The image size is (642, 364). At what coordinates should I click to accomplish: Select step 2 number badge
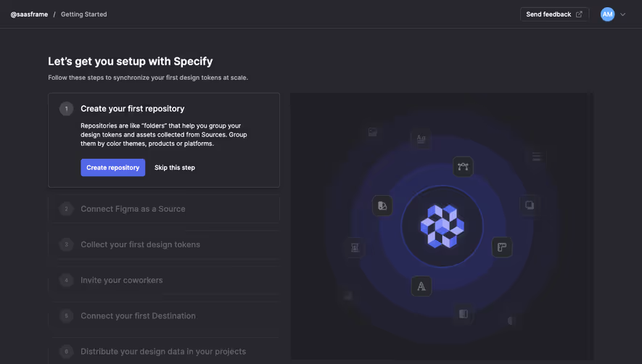tap(66, 209)
